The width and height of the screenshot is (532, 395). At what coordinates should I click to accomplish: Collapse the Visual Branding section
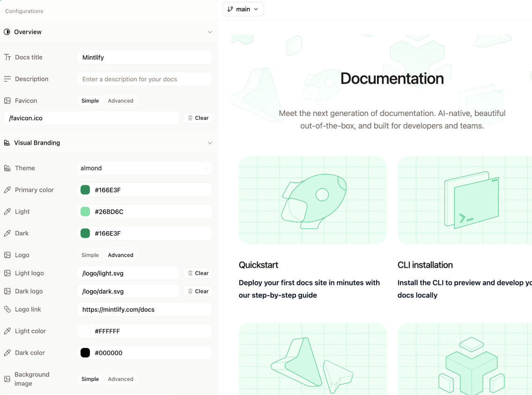coord(210,143)
